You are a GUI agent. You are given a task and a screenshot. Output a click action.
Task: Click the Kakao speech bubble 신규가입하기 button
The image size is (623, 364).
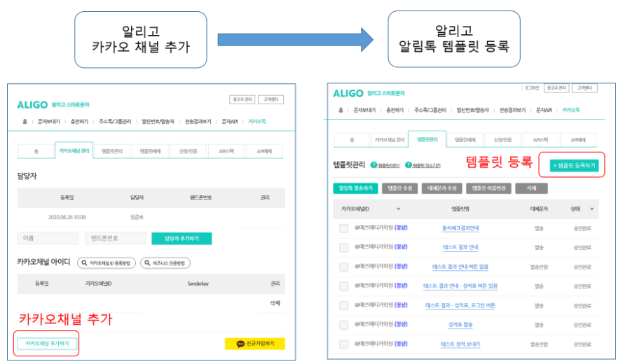click(254, 344)
